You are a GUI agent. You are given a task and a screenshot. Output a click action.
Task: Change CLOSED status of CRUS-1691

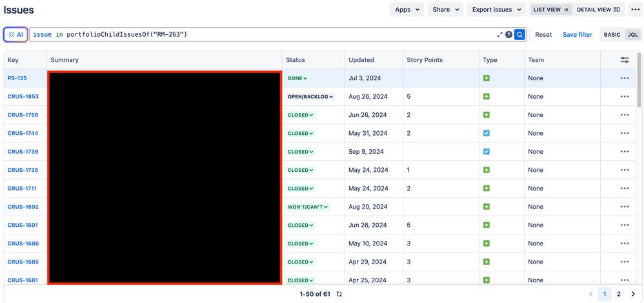point(301,225)
